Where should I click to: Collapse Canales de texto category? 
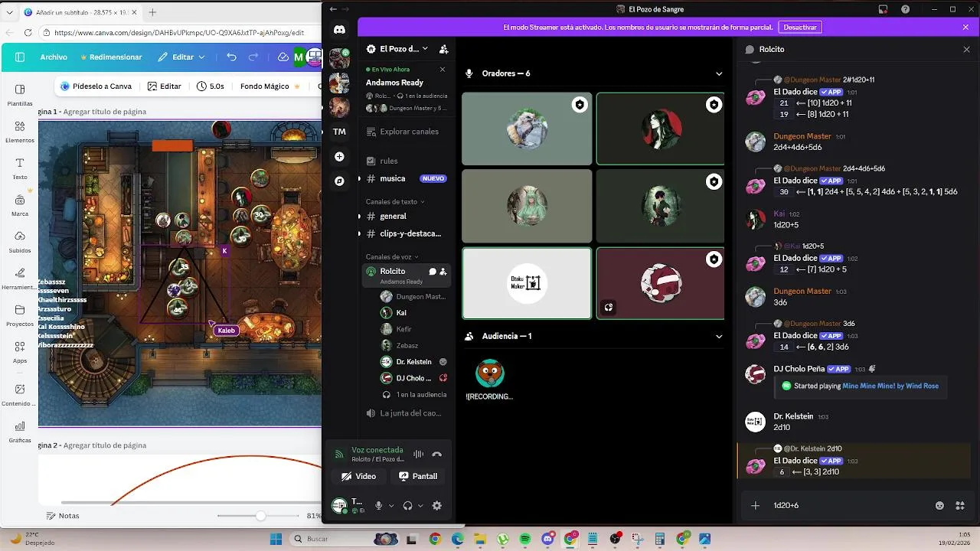tap(395, 201)
